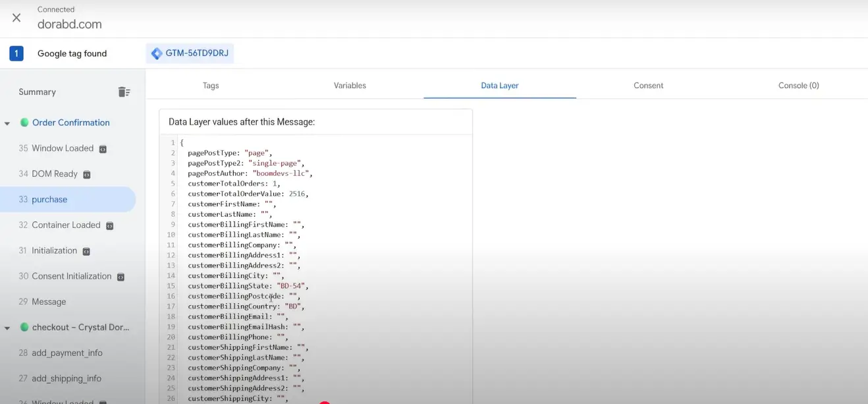Collapse the checkout – Crystal Dor... page group
The image size is (868, 404).
point(7,328)
